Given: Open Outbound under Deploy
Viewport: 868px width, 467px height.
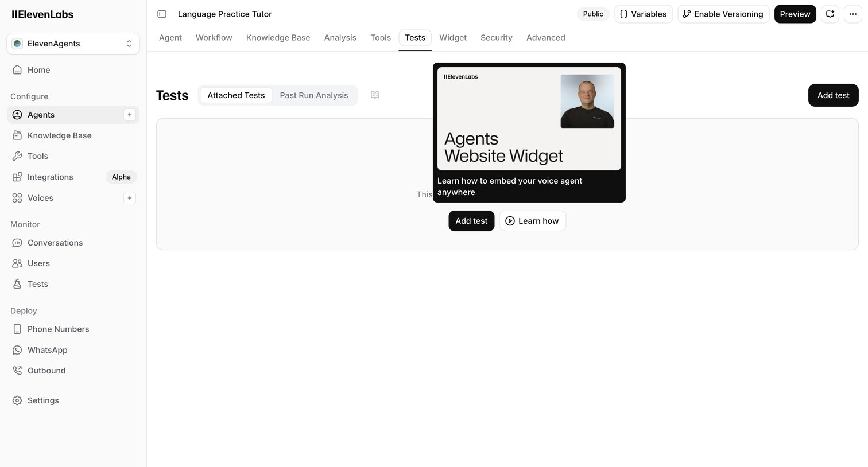Looking at the screenshot, I should (73, 371).
